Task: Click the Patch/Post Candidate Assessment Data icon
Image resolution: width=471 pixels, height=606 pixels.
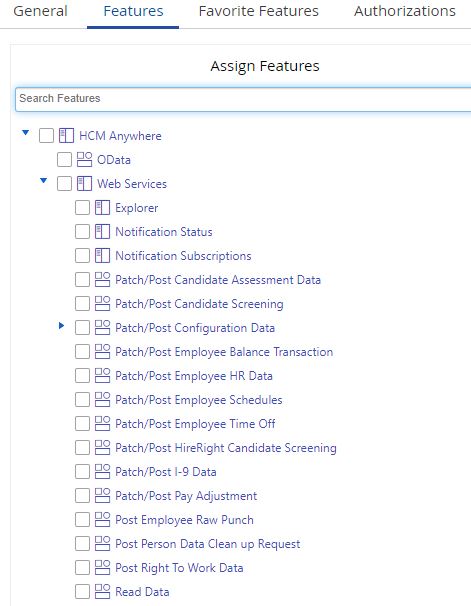Action: click(102, 279)
